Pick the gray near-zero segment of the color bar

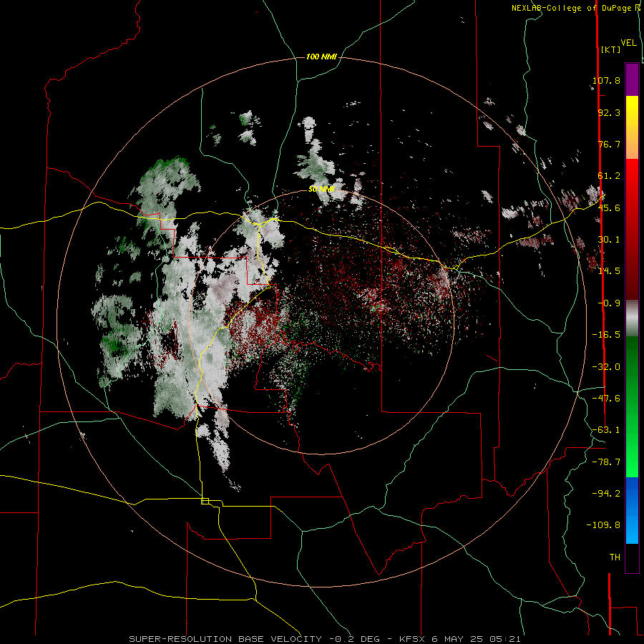pyautogui.click(x=632, y=318)
